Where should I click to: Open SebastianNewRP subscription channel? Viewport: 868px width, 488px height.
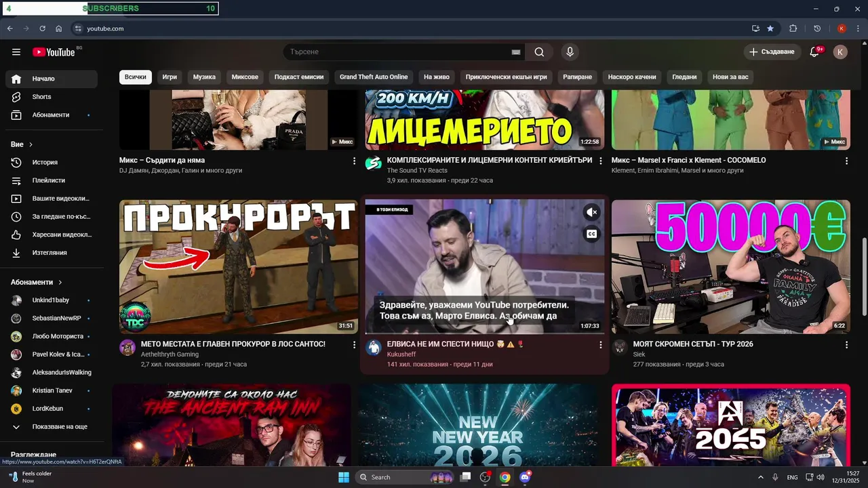[52, 319]
